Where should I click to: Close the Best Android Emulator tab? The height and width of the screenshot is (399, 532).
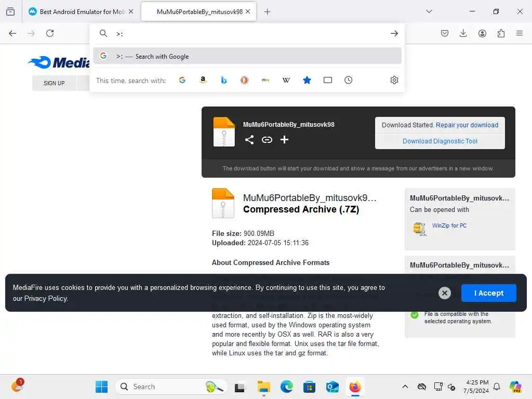131,11
